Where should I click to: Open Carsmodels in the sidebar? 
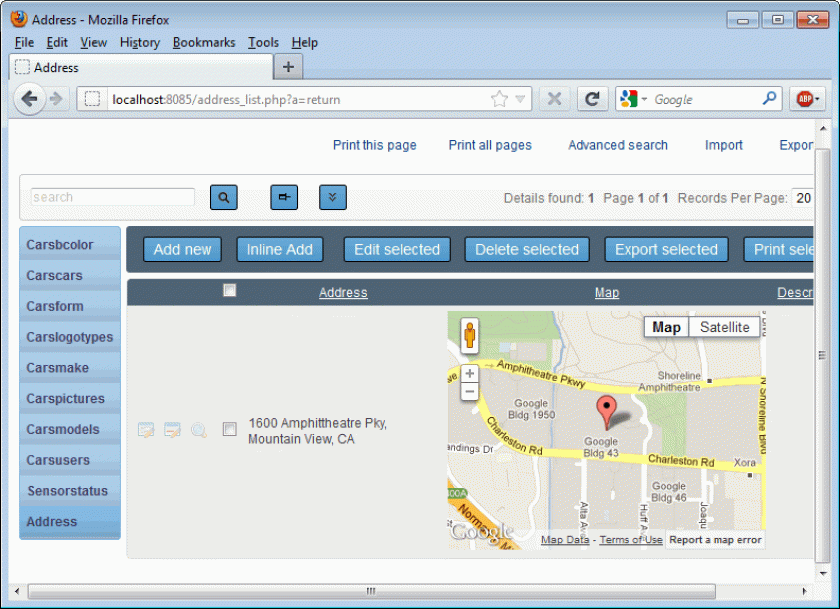pyautogui.click(x=70, y=430)
